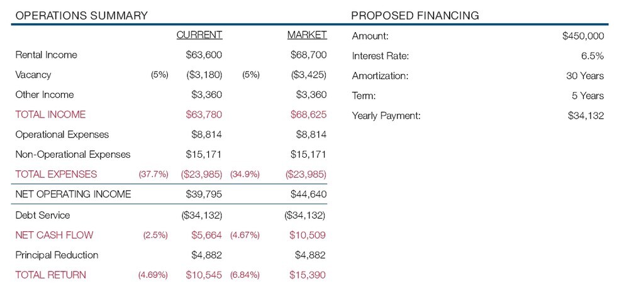Click the PROPOSED FINANCING heading

414,15
